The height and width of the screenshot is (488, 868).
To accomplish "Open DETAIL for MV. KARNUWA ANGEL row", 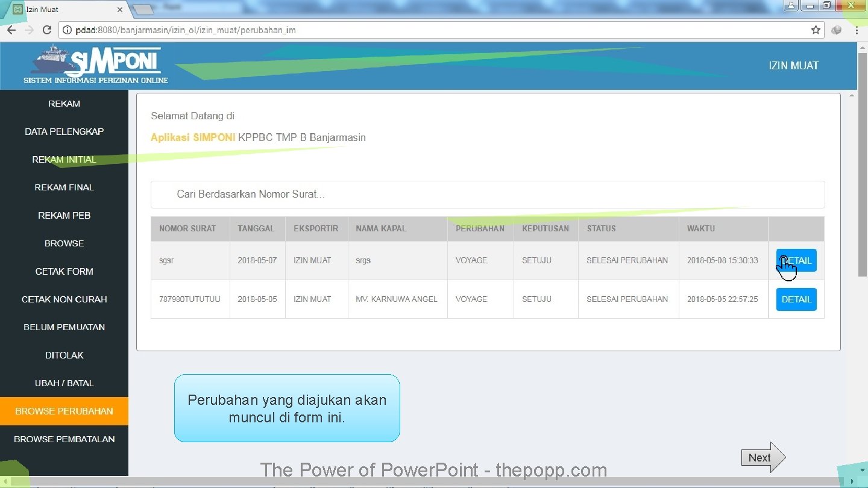I will click(x=796, y=299).
